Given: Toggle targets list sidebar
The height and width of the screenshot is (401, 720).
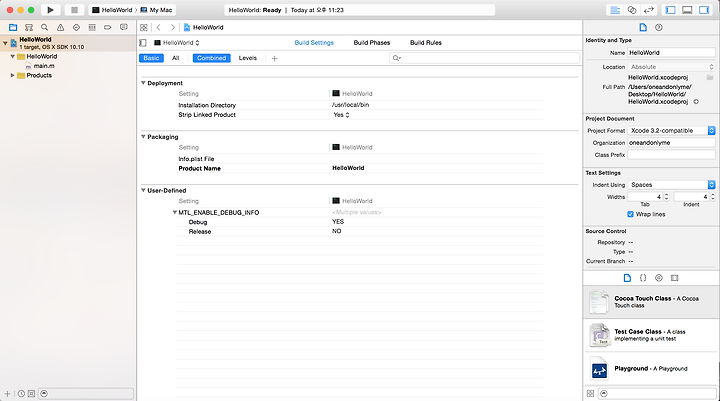Looking at the screenshot, I should click(143, 43).
